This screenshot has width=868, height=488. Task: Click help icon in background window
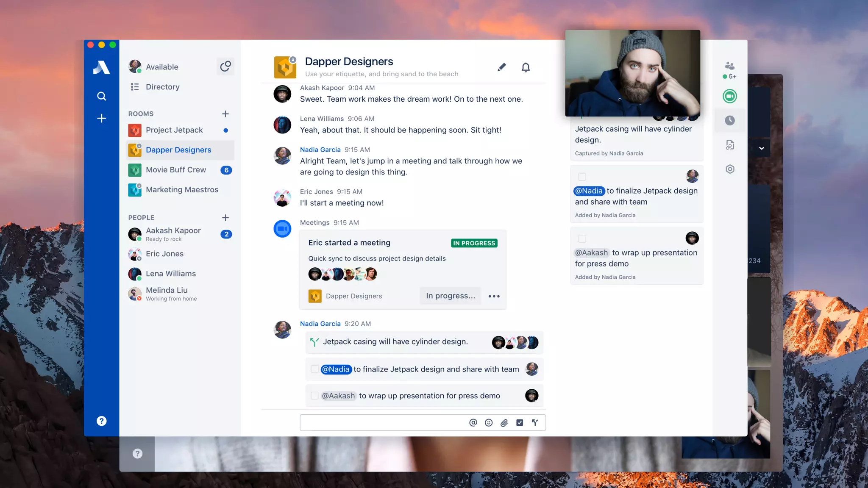[137, 454]
